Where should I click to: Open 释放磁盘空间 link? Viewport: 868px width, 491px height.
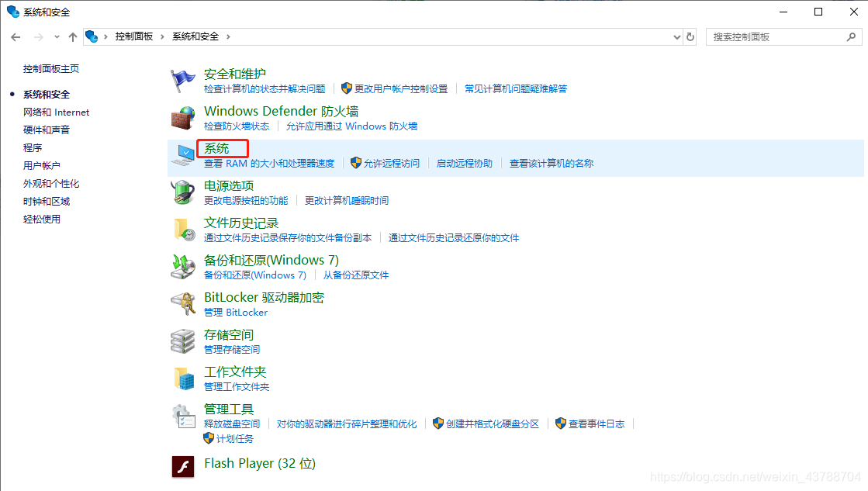(232, 424)
